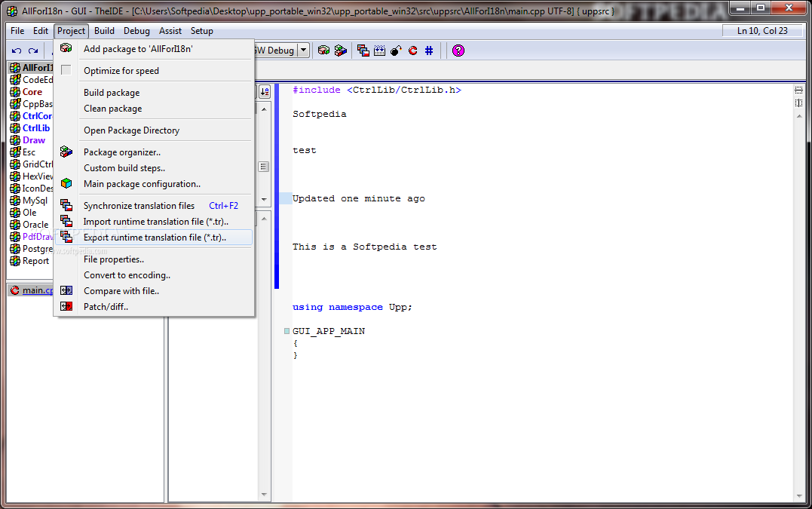812x509 pixels.
Task: Open the Build menu
Action: click(x=104, y=31)
